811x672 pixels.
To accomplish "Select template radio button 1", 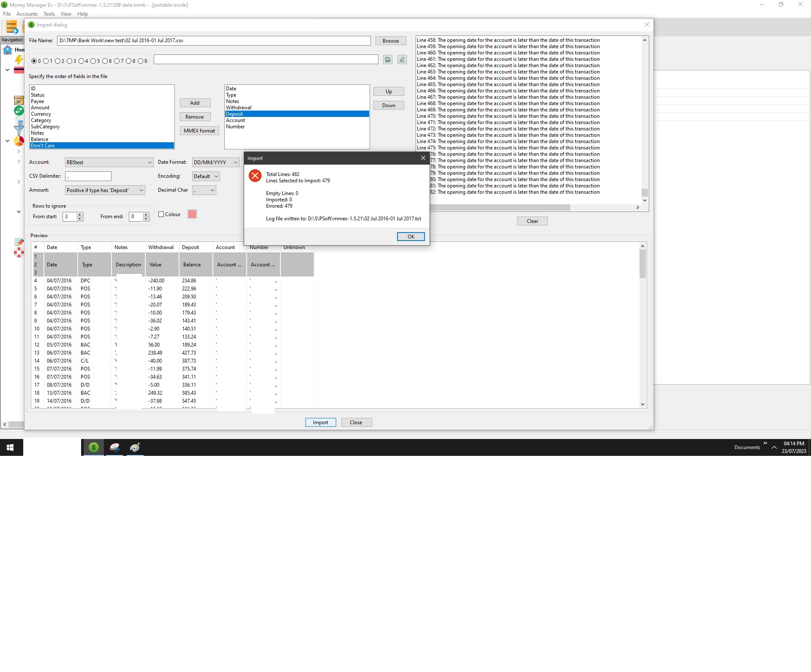I will [x=46, y=61].
